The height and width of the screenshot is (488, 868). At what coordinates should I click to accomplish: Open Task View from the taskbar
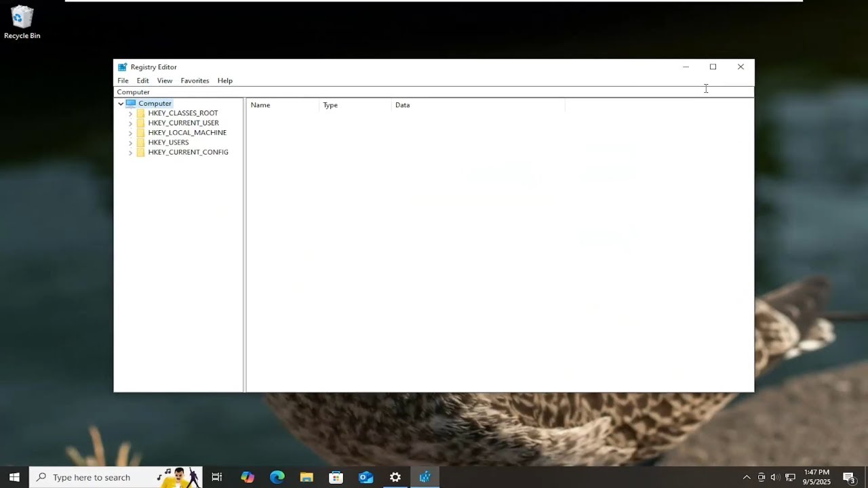(217, 477)
